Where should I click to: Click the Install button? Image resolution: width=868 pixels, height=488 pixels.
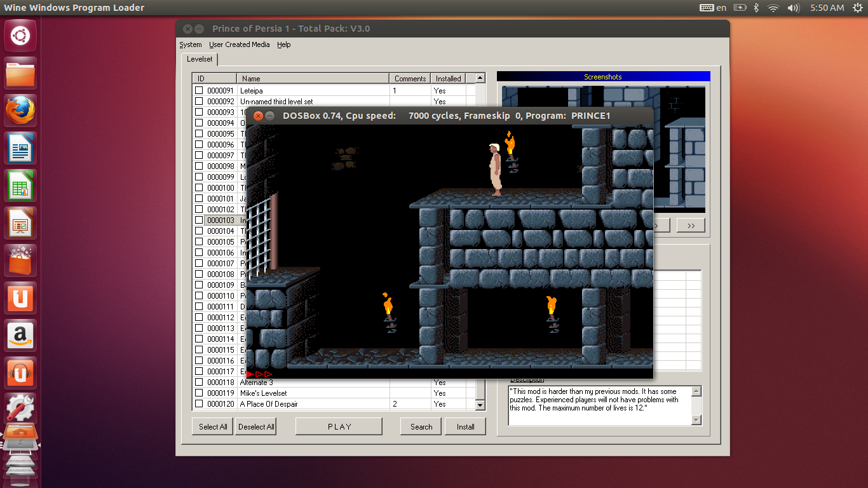coord(465,426)
